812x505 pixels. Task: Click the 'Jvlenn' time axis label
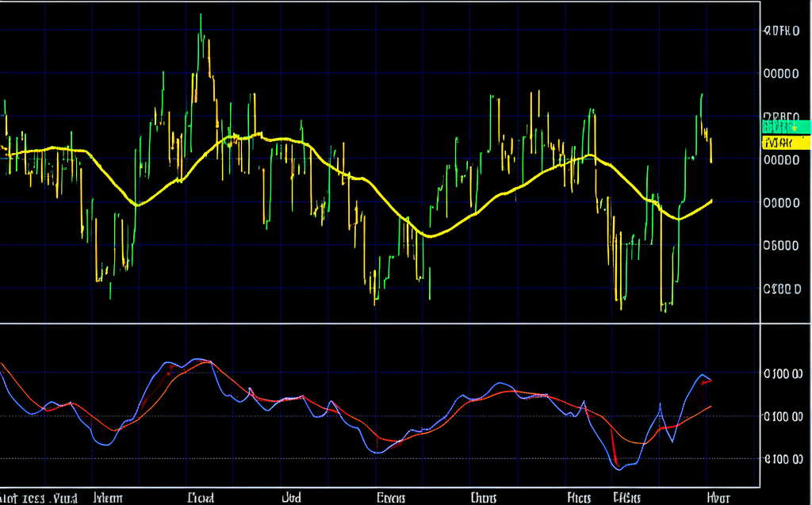[108, 498]
